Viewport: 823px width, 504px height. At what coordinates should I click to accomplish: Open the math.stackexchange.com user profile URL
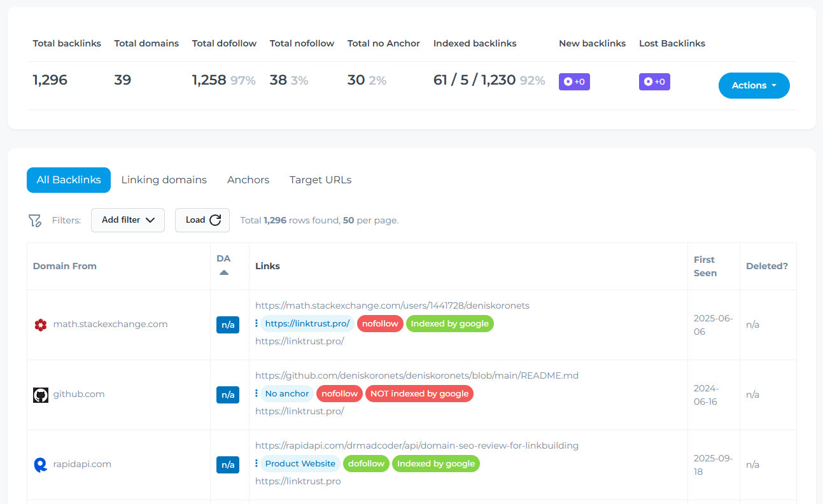(392, 305)
